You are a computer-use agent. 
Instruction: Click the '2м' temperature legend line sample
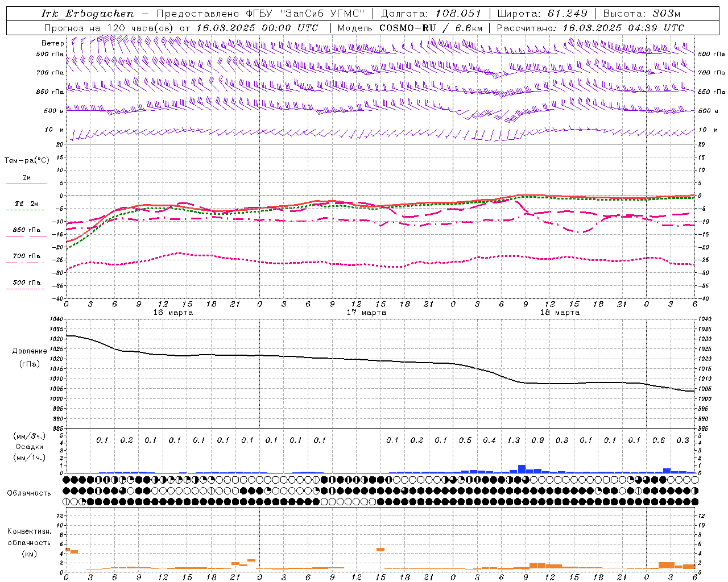(26, 184)
